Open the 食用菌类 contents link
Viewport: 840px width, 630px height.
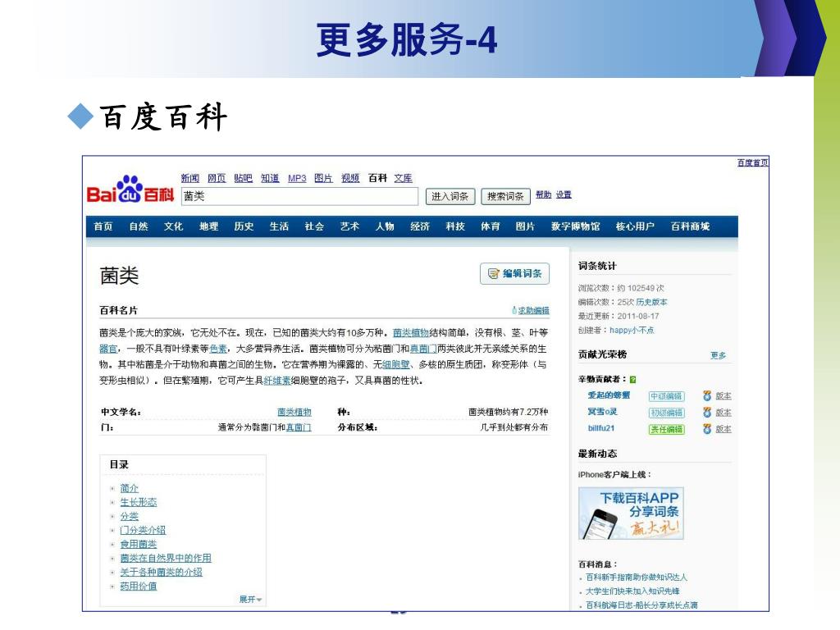coord(138,544)
